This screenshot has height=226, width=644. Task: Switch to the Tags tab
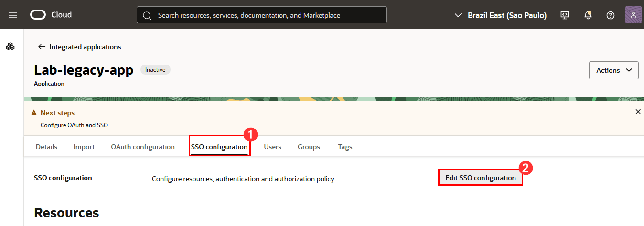click(x=345, y=147)
